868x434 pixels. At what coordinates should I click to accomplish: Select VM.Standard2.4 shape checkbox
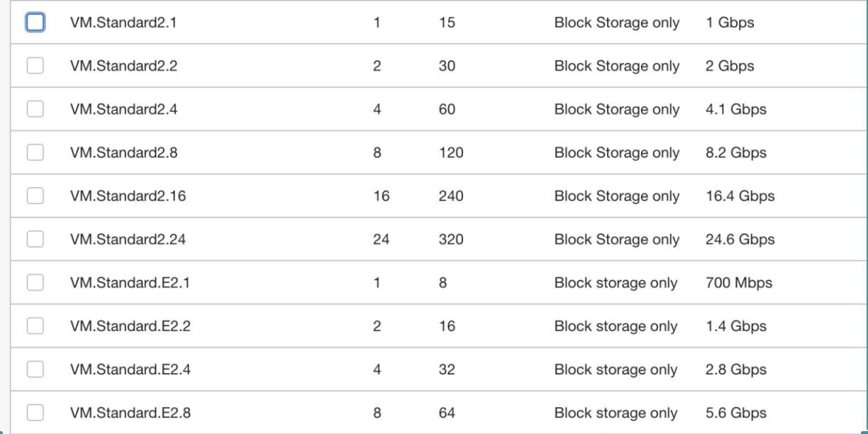point(35,109)
